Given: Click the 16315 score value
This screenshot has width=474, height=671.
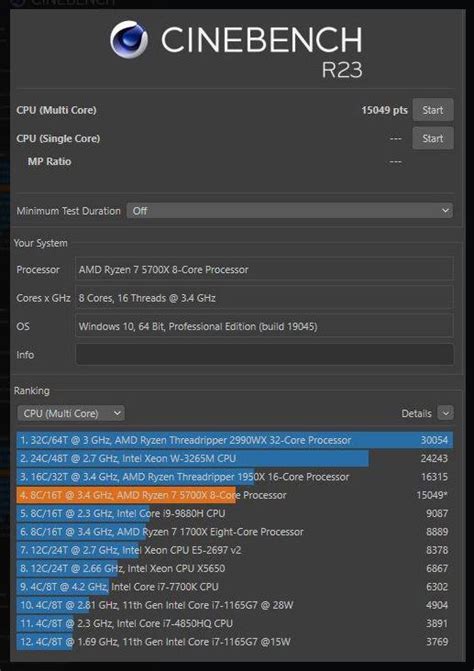Looking at the screenshot, I should [434, 477].
